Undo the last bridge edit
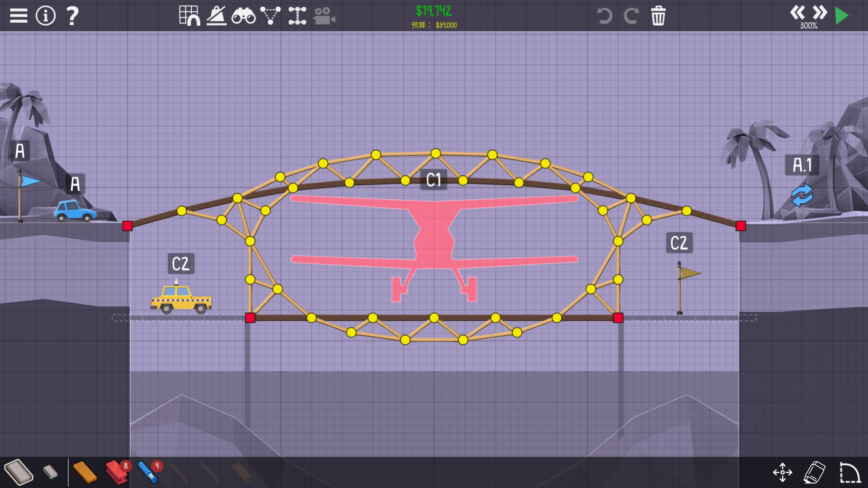868x488 pixels. coord(604,16)
